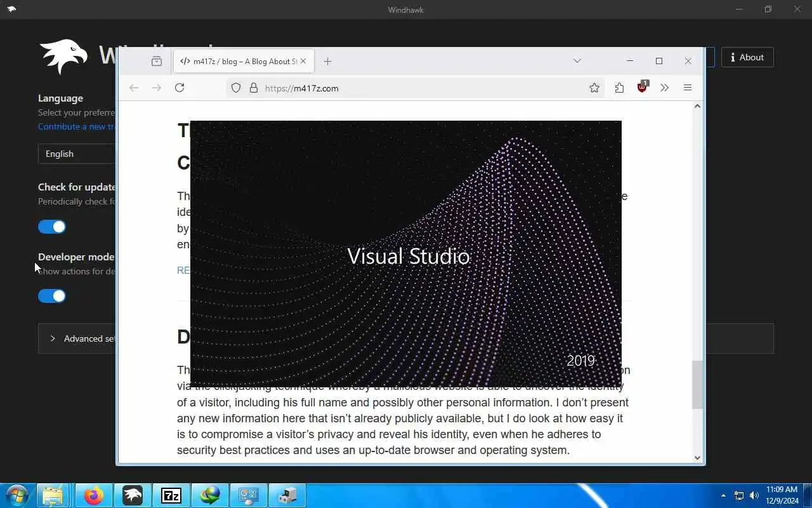Click the Firefox scrollbar down arrow
The width and height of the screenshot is (812, 508).
(x=697, y=458)
